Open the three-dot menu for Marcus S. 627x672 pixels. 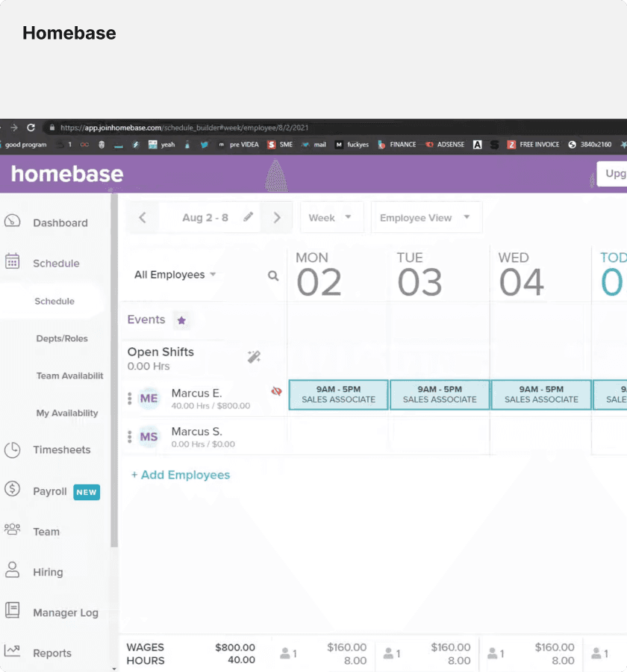[129, 436]
